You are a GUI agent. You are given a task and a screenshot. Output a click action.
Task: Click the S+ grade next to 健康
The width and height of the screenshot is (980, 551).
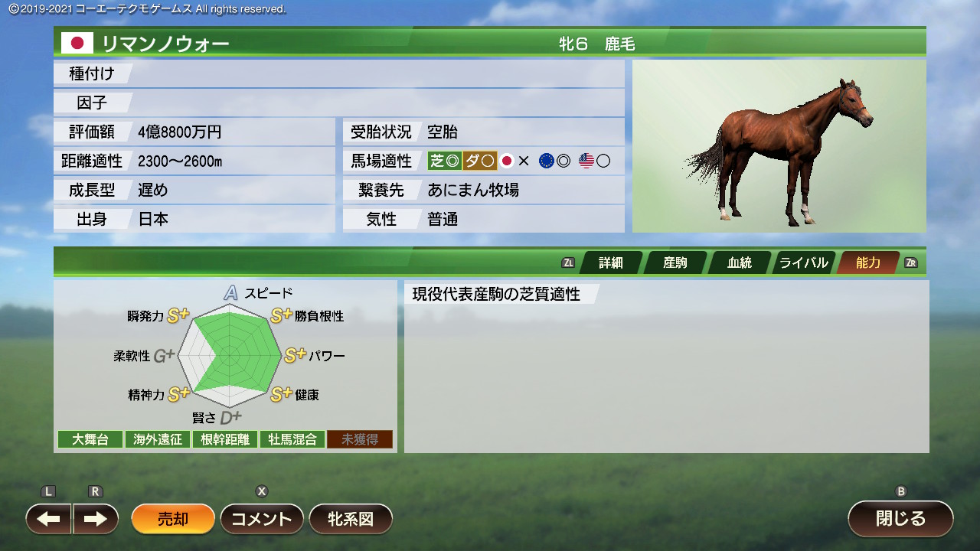tap(282, 394)
